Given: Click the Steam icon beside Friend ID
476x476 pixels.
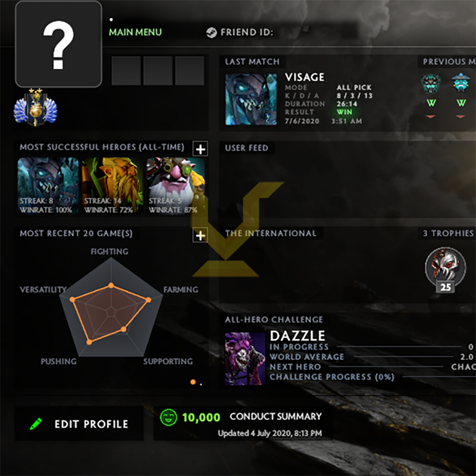Looking at the screenshot, I should [211, 33].
